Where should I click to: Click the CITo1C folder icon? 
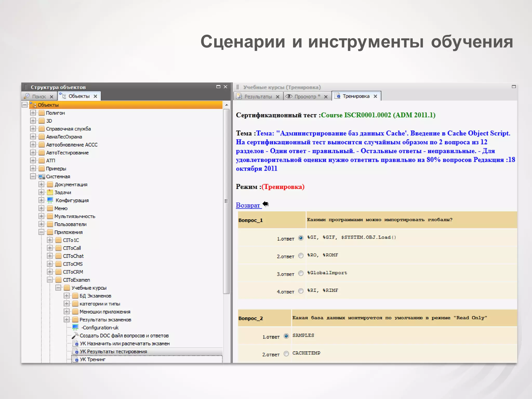58,240
